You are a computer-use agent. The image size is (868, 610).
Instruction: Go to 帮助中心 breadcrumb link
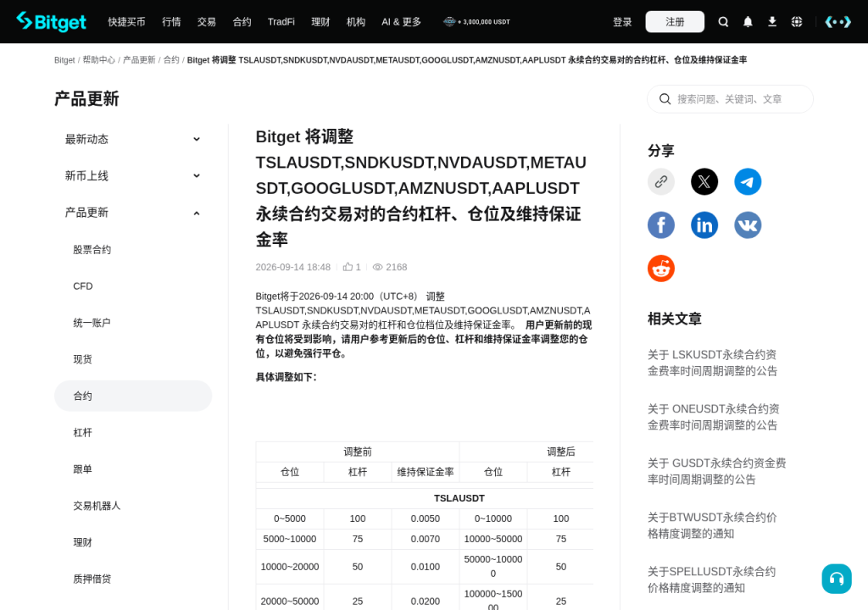98,60
